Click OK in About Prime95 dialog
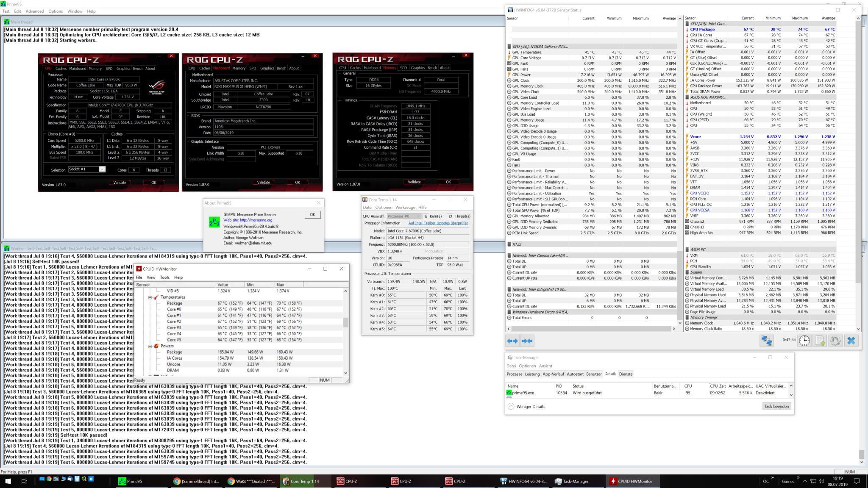 tap(312, 215)
